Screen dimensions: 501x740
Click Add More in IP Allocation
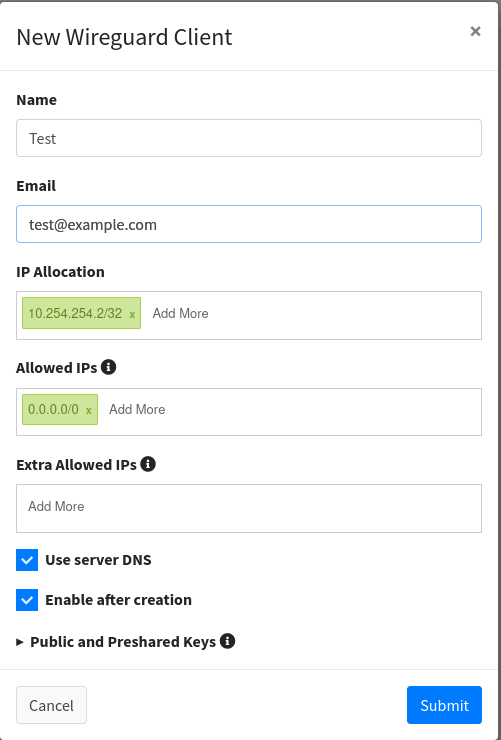click(x=180, y=313)
